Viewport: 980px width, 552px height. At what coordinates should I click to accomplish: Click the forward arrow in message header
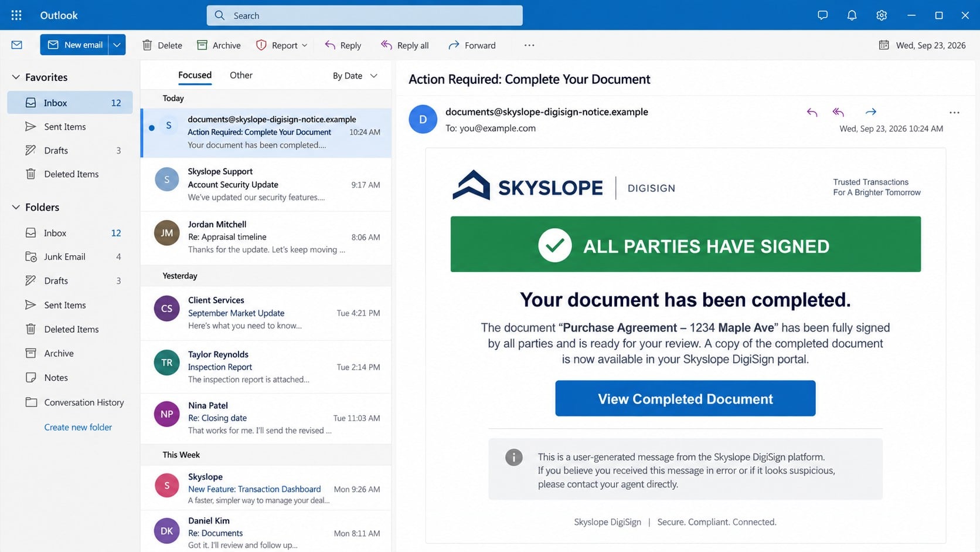[870, 112]
